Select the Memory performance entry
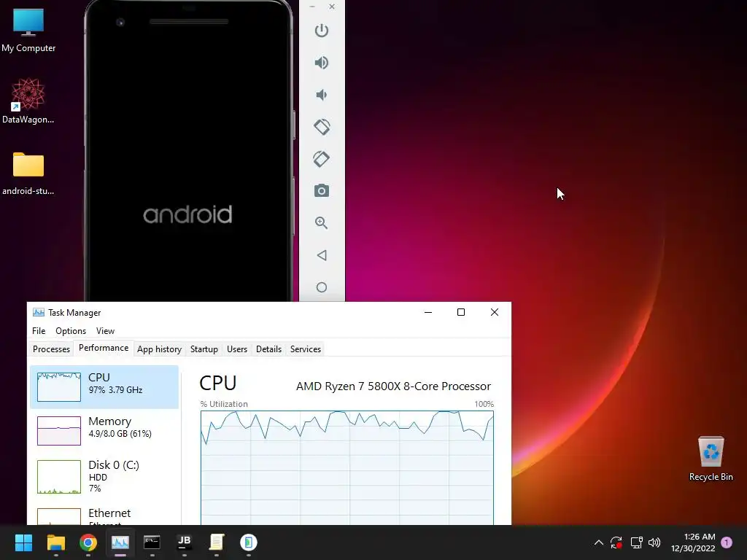747x560 pixels. (x=104, y=430)
